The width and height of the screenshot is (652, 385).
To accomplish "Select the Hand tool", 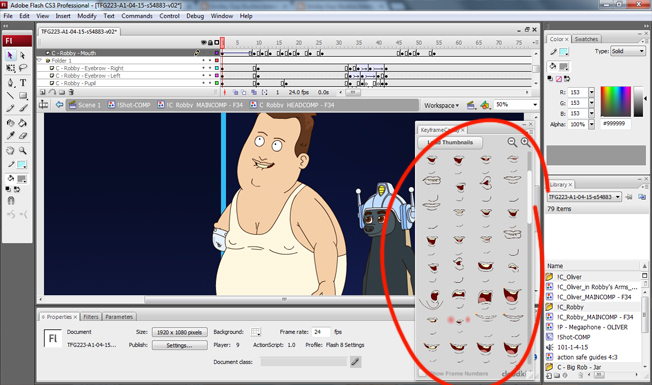I will point(10,151).
